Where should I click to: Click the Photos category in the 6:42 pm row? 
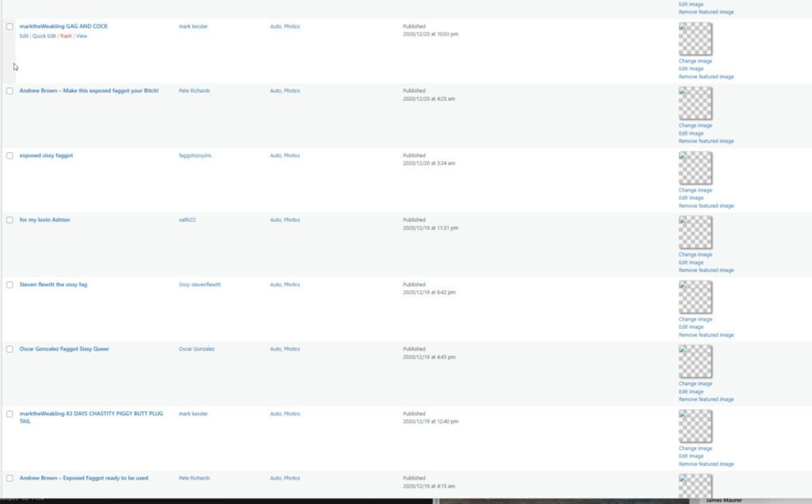click(292, 284)
